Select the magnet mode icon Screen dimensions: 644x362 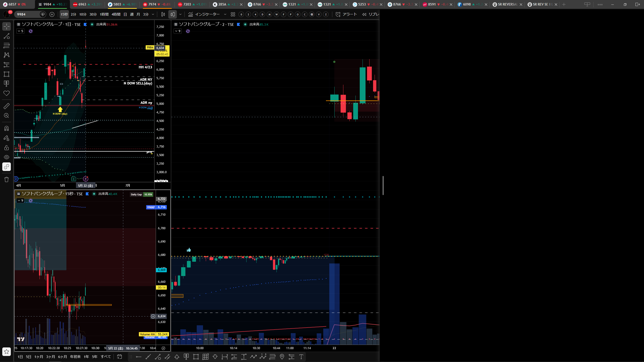click(7, 128)
